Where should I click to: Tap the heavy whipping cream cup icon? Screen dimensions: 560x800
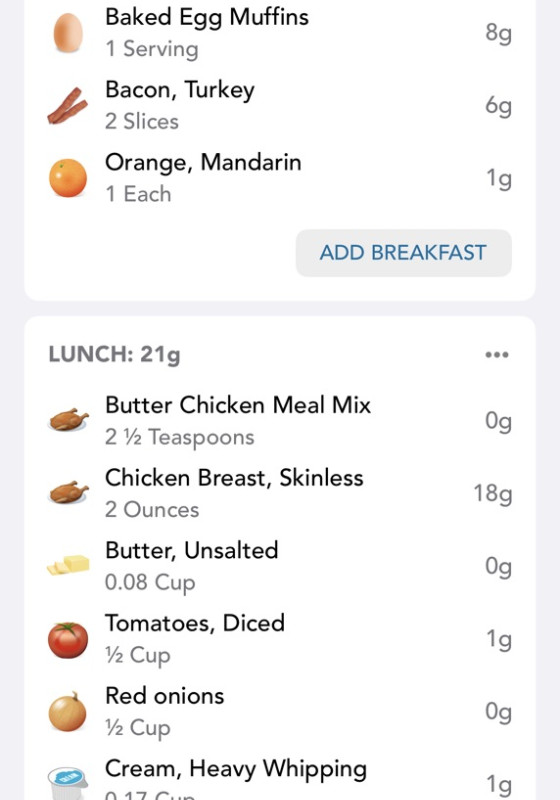coord(68,784)
